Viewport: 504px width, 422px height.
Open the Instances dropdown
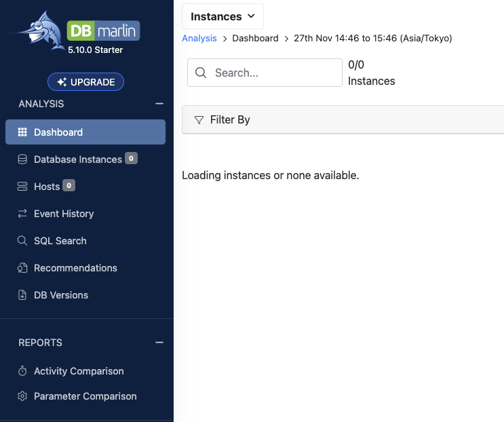(x=222, y=16)
